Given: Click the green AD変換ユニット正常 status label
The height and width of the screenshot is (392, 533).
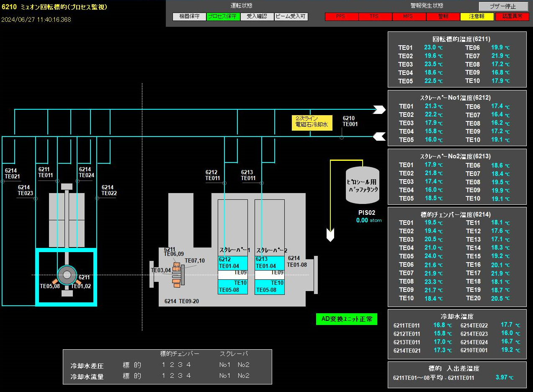Looking at the screenshot, I should 346,319.
